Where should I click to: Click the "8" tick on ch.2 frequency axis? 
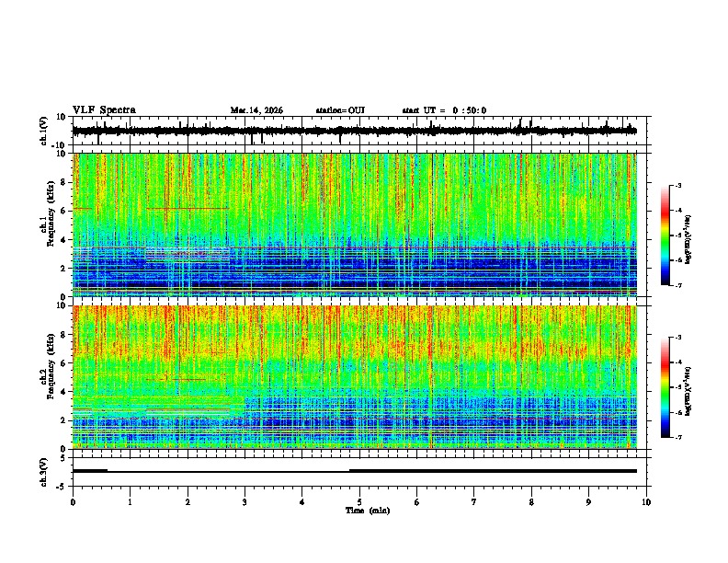tap(64, 335)
